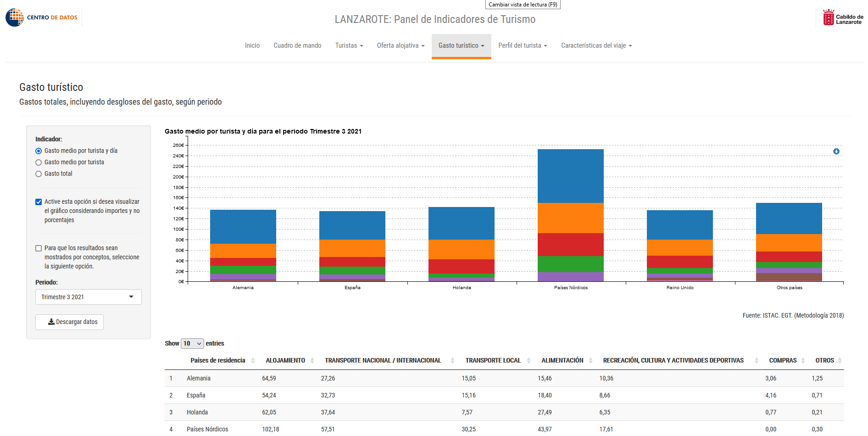Expand the Turistas navigation menu
The width and height of the screenshot is (868, 436).
349,45
